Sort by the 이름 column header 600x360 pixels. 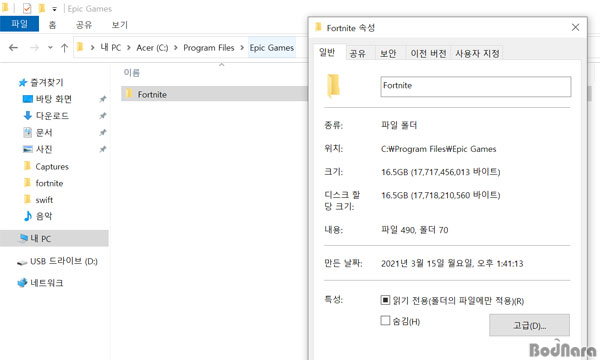132,73
